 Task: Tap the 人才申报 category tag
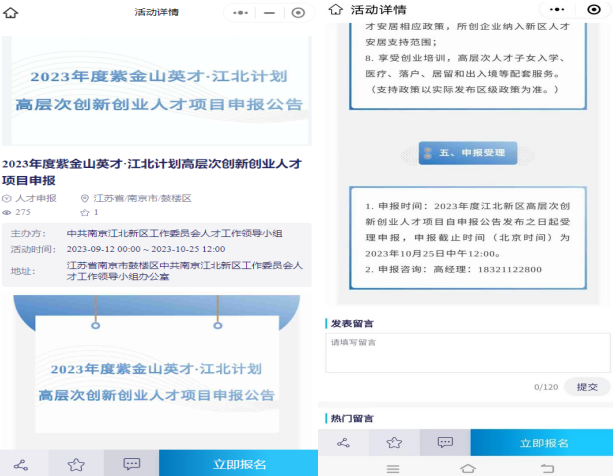click(30, 199)
